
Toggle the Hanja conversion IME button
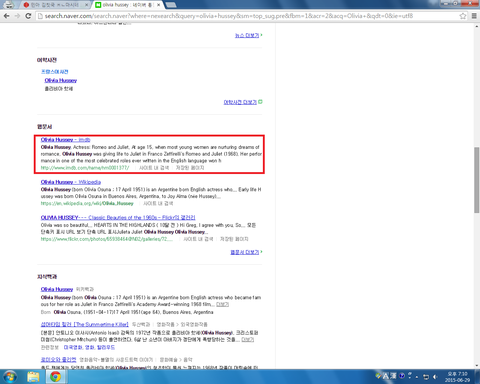tap(393, 376)
